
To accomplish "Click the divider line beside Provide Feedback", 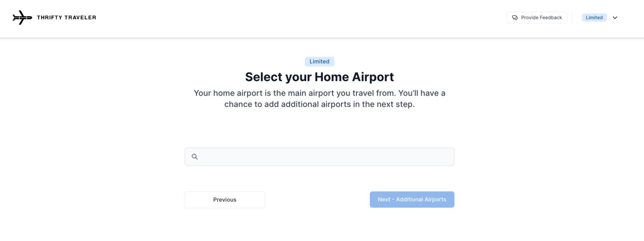I will (x=572, y=18).
